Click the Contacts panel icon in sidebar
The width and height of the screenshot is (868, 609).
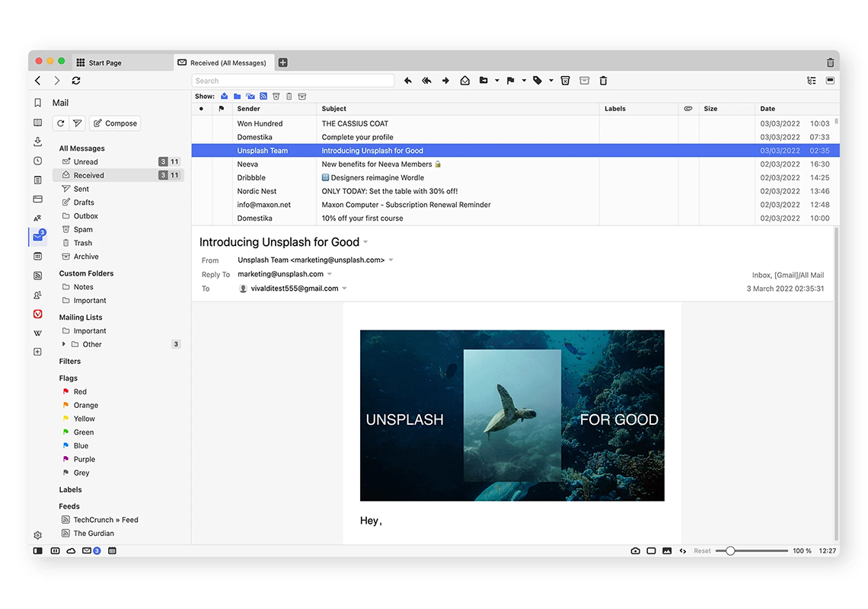37,295
